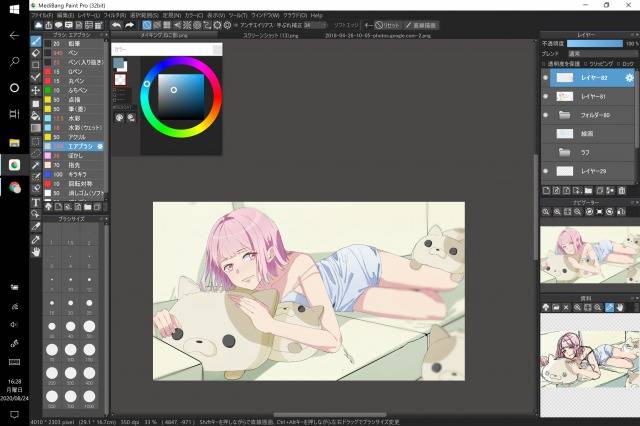640x426 pixels.
Task: Open the ファイル menu
Action: click(x=42, y=15)
